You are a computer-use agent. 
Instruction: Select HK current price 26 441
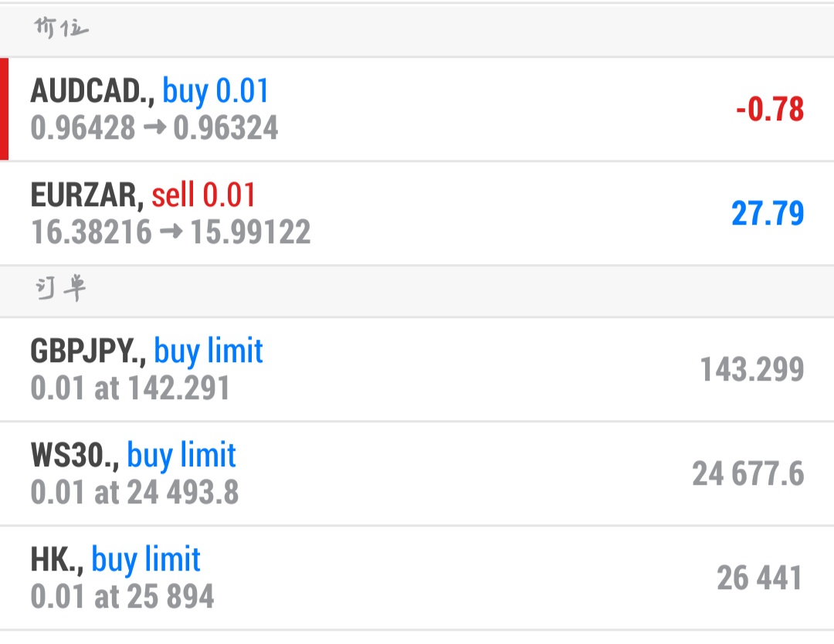click(x=760, y=578)
